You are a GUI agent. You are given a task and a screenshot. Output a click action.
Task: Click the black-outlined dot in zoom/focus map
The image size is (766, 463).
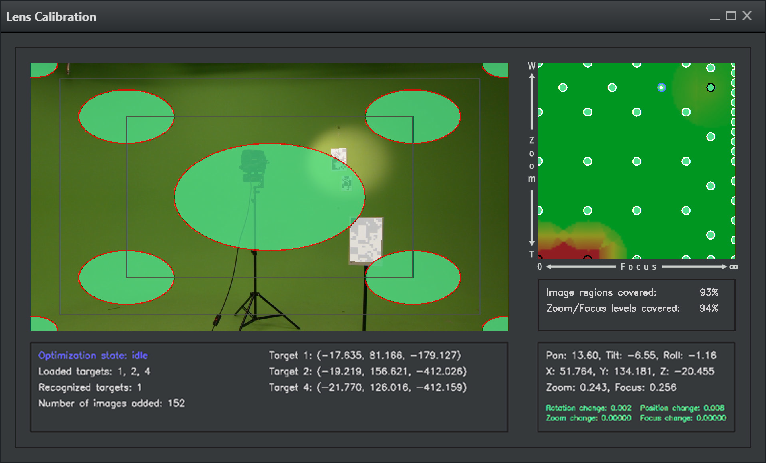coord(711,88)
